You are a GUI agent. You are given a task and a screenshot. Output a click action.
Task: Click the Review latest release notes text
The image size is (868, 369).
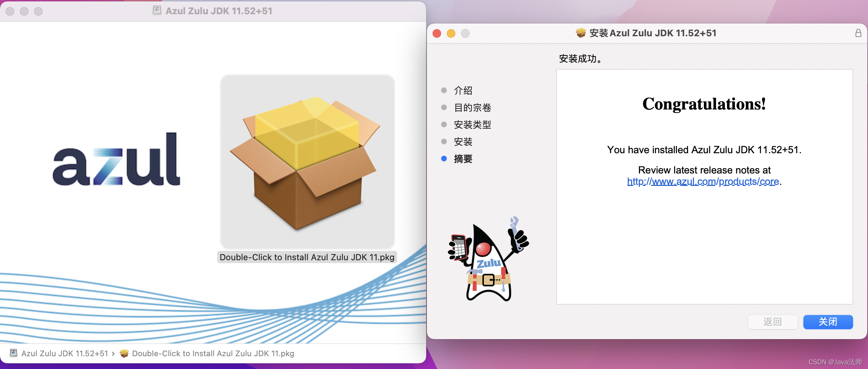[704, 170]
